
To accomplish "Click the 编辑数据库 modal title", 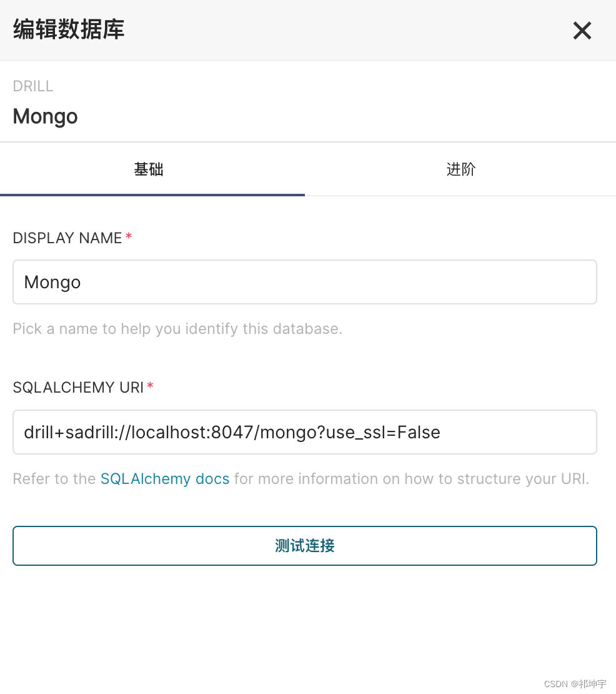I will pyautogui.click(x=67, y=29).
